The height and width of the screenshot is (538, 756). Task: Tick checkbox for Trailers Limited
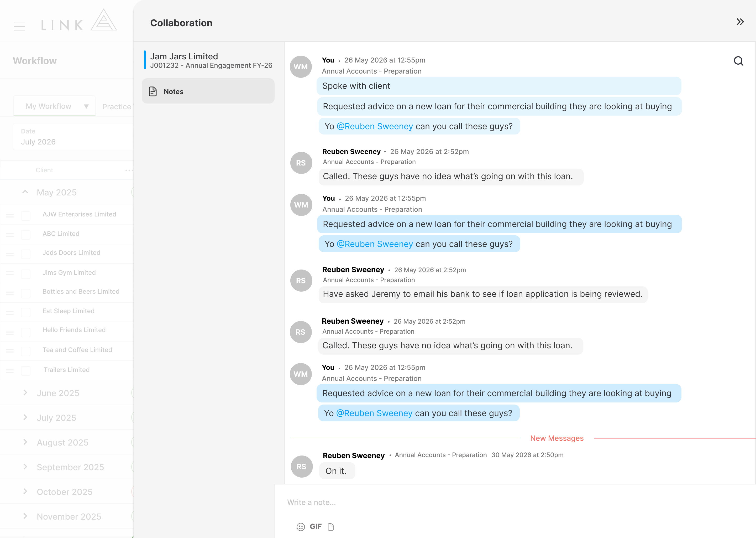25,371
